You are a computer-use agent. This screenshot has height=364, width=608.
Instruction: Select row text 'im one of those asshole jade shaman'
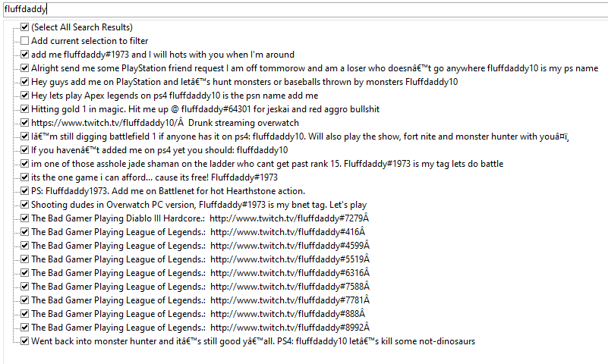[x=267, y=164]
